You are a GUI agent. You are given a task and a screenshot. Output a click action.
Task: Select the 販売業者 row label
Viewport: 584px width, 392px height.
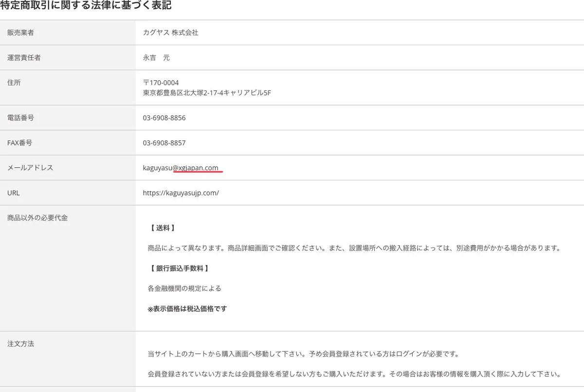coord(20,33)
